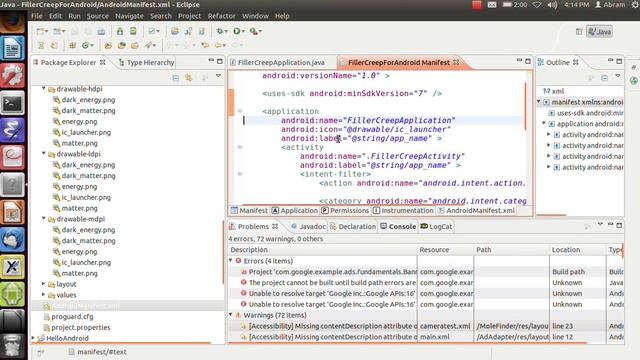
Task: Select 'project cannot be built' error row
Action: click(426, 282)
